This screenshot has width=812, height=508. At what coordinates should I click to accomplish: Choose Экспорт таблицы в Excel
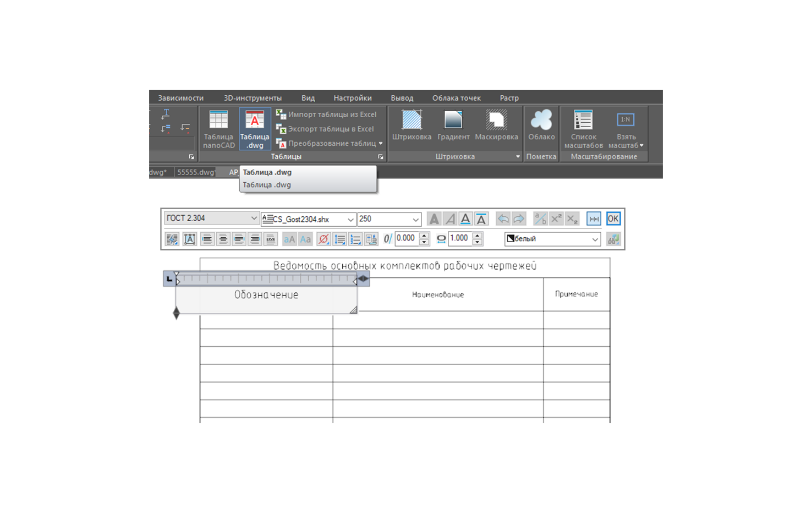[325, 129]
